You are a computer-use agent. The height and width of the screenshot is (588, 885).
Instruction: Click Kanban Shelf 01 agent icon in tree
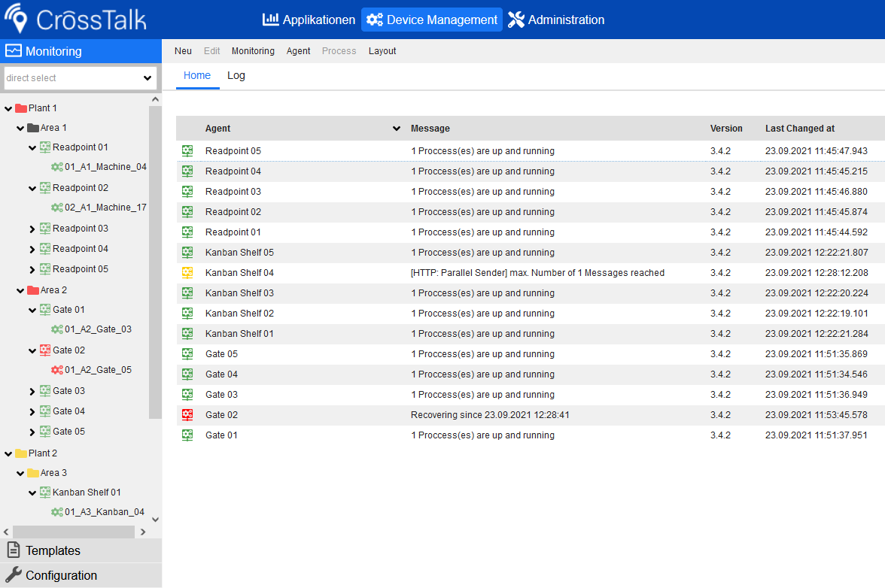pyautogui.click(x=45, y=493)
